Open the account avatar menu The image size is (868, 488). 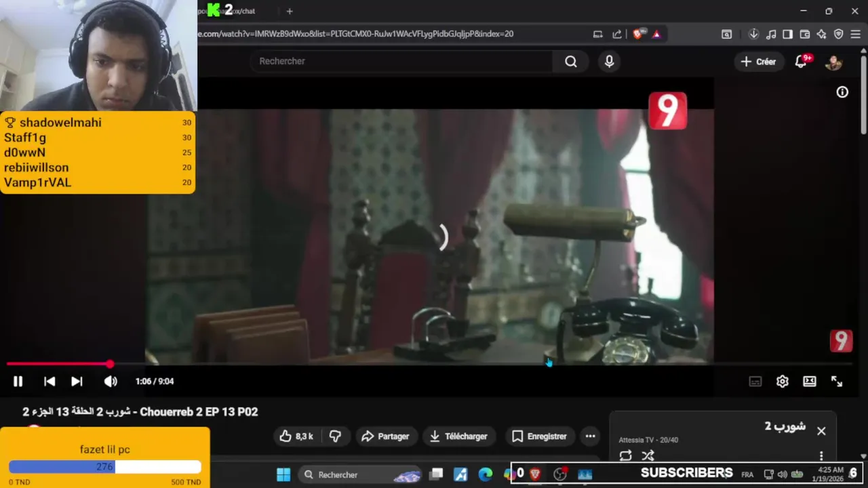click(833, 62)
